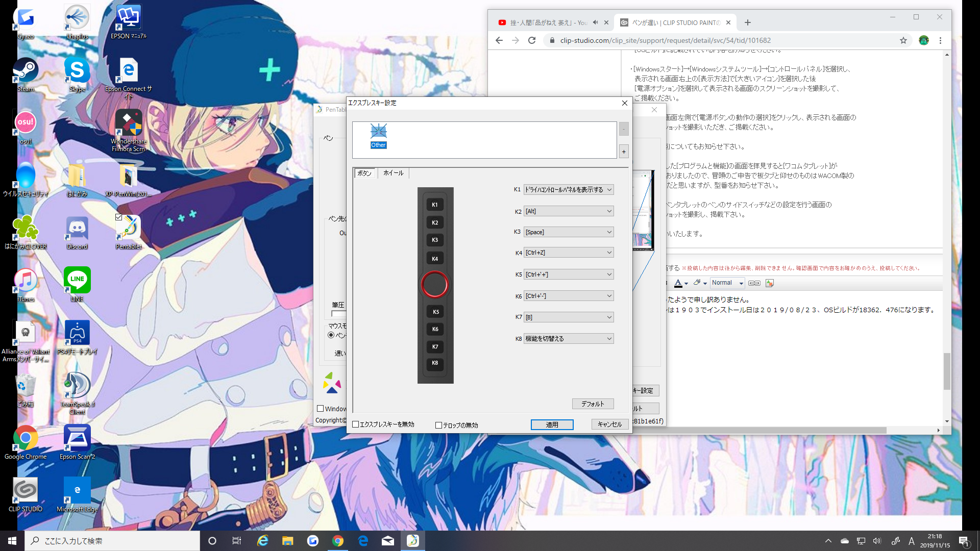Reload the Chrome page
The height and width of the screenshot is (551, 980).
coord(532,40)
